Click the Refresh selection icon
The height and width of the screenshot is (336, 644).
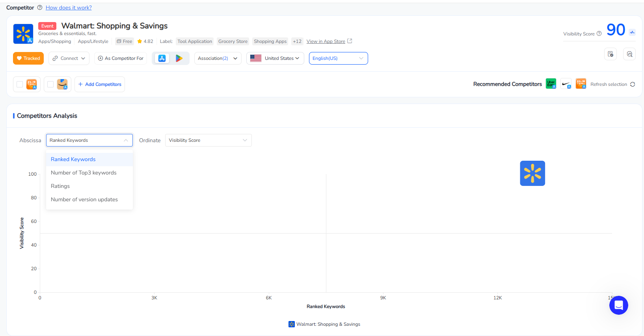point(633,84)
